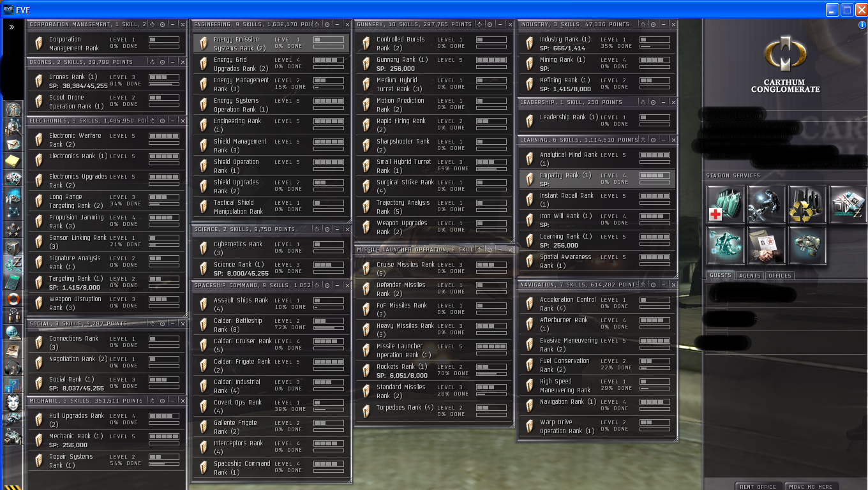
Task: Click the EVE icon in window title bar
Action: [7, 10]
